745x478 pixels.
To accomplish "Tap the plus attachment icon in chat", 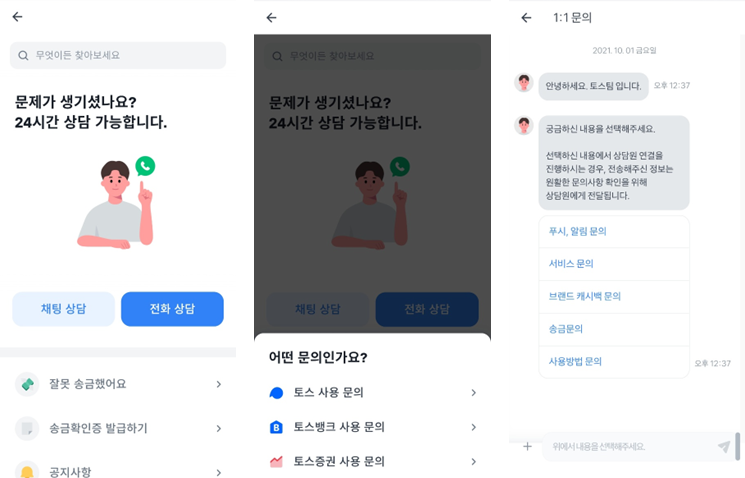I will coord(527,446).
